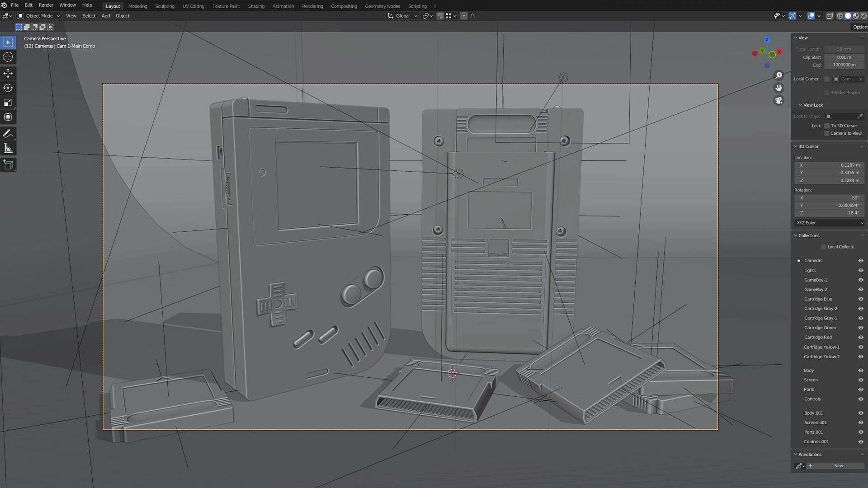Enable Lock To 3D Cursor checkbox
The height and width of the screenshot is (488, 868).
pos(827,126)
